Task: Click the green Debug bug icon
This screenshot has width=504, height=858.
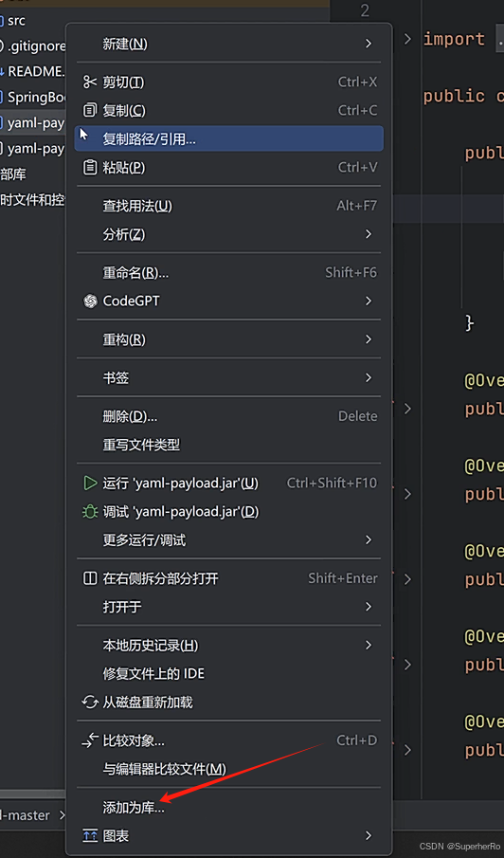Action: [x=90, y=512]
